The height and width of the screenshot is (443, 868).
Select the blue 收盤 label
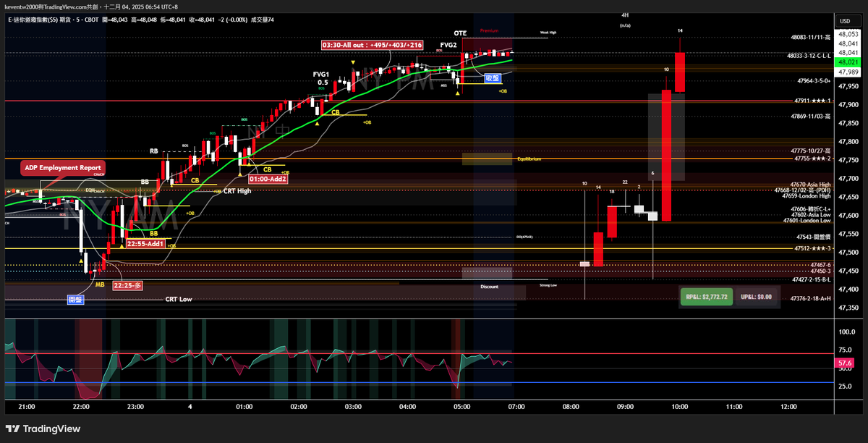493,78
